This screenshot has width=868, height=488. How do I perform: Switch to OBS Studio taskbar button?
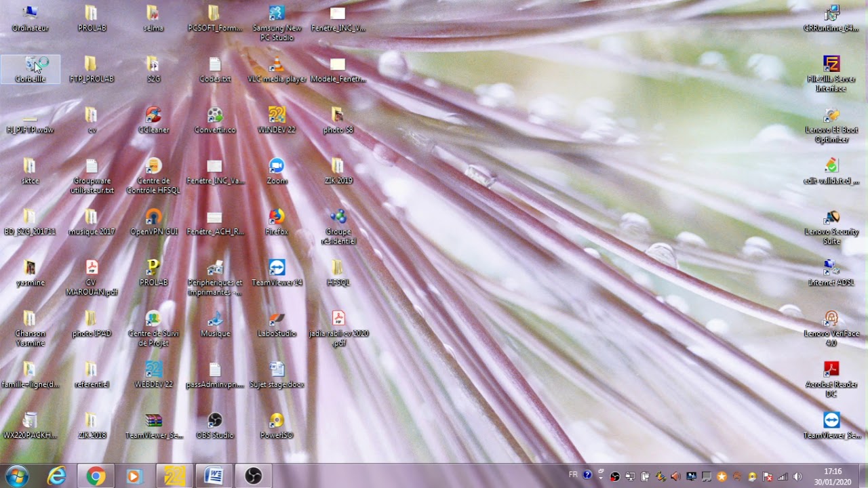click(x=253, y=476)
